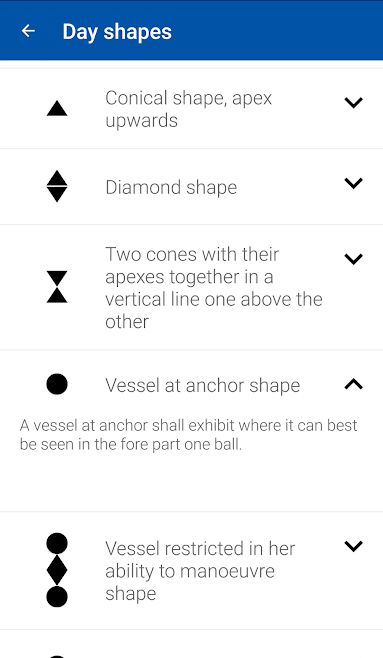This screenshot has width=383, height=658.
Task: Click the upward cone shape icon
Action: tap(57, 109)
